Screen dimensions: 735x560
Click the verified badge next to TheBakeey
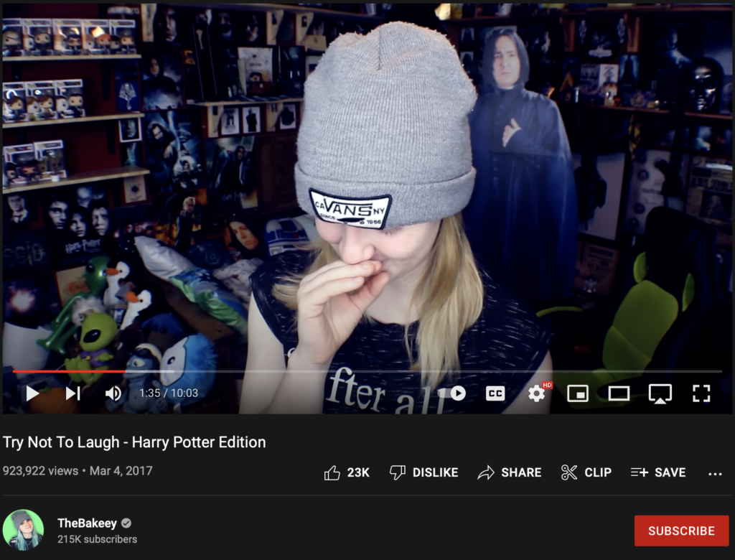(126, 523)
